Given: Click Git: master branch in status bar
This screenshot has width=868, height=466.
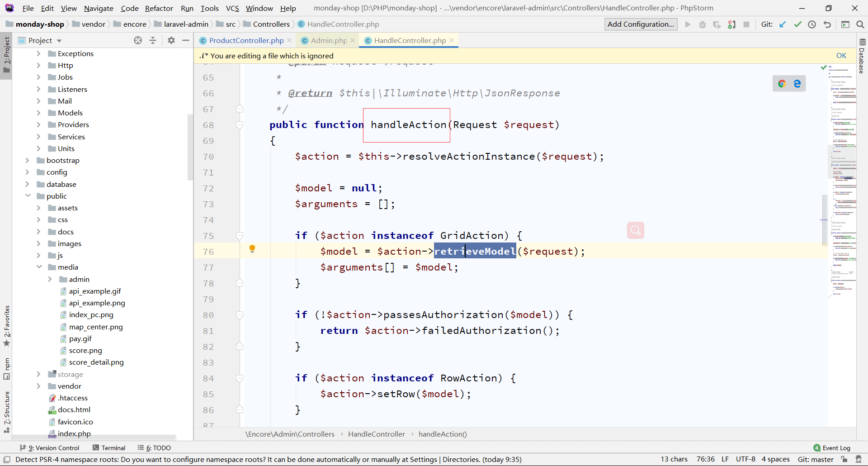Looking at the screenshot, I should click(815, 459).
